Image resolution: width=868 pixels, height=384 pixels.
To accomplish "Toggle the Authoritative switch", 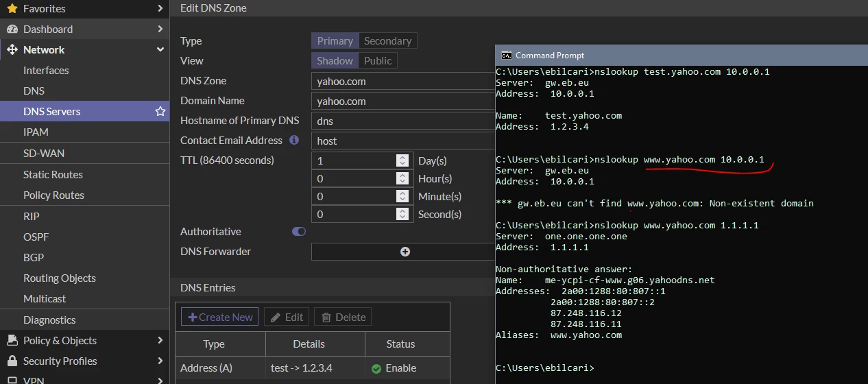I will (299, 232).
